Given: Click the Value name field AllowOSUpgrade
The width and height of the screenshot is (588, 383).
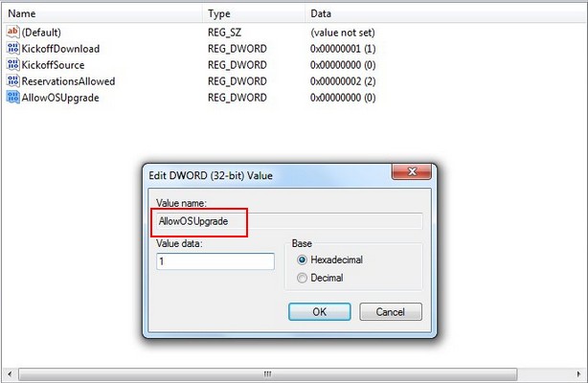Looking at the screenshot, I should pos(289,221).
